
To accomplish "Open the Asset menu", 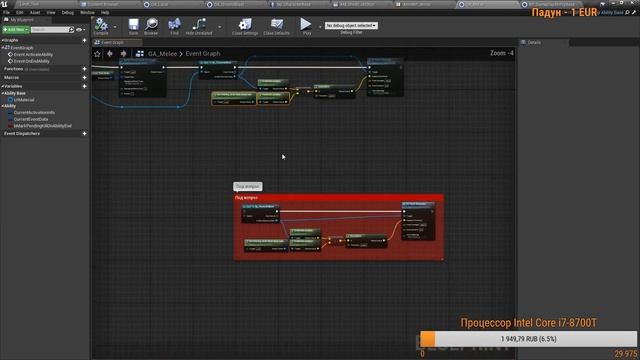I will click(x=35, y=13).
